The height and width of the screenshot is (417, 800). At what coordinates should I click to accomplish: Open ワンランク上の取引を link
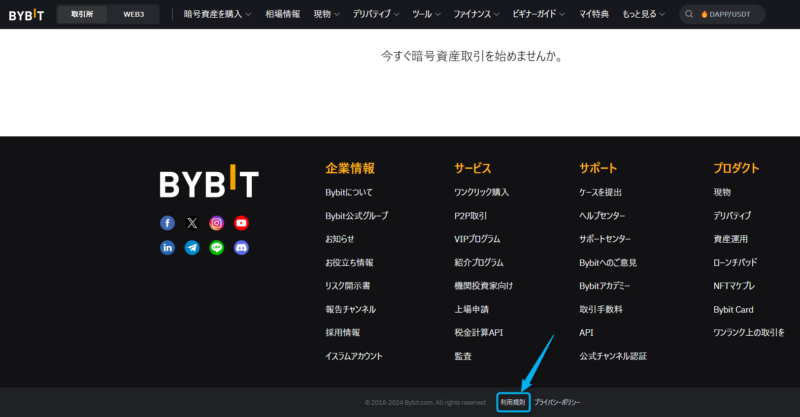tap(749, 333)
